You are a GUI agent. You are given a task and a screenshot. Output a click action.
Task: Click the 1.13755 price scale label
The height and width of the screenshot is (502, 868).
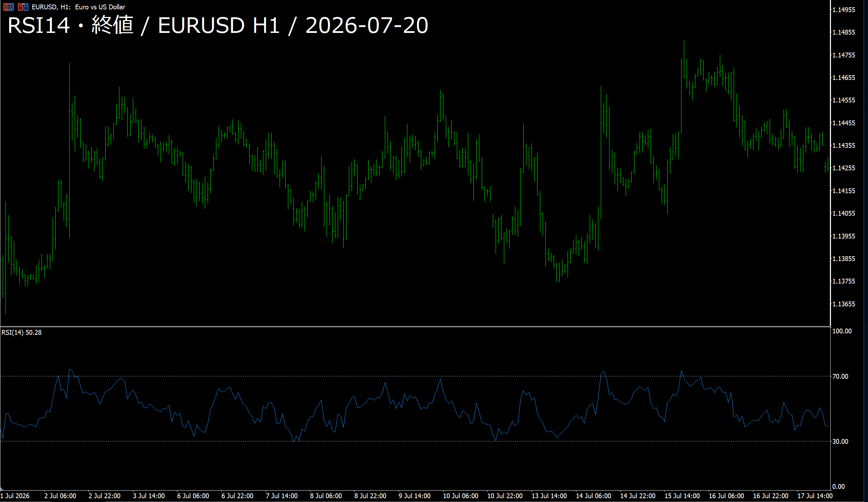coord(844,281)
